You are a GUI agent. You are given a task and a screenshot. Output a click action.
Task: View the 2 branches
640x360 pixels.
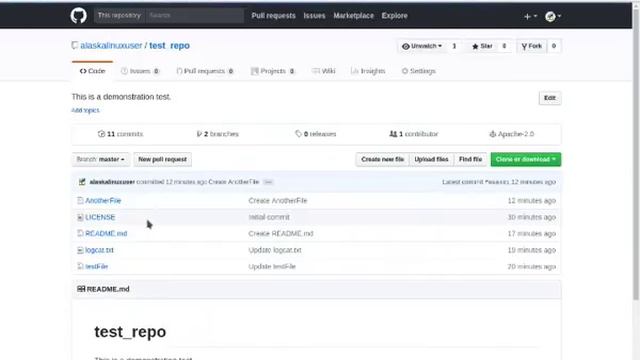click(x=218, y=134)
